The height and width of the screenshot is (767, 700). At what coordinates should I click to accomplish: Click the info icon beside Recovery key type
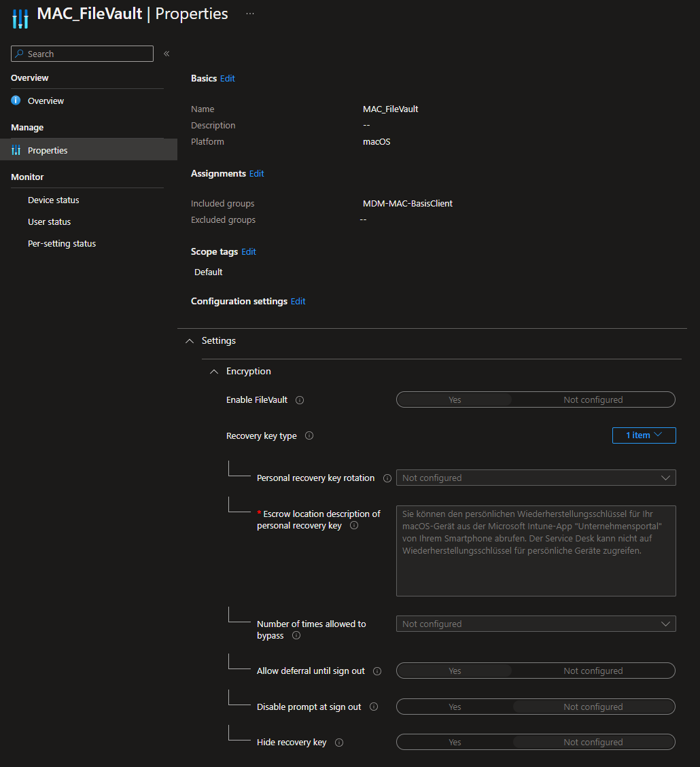pos(309,436)
